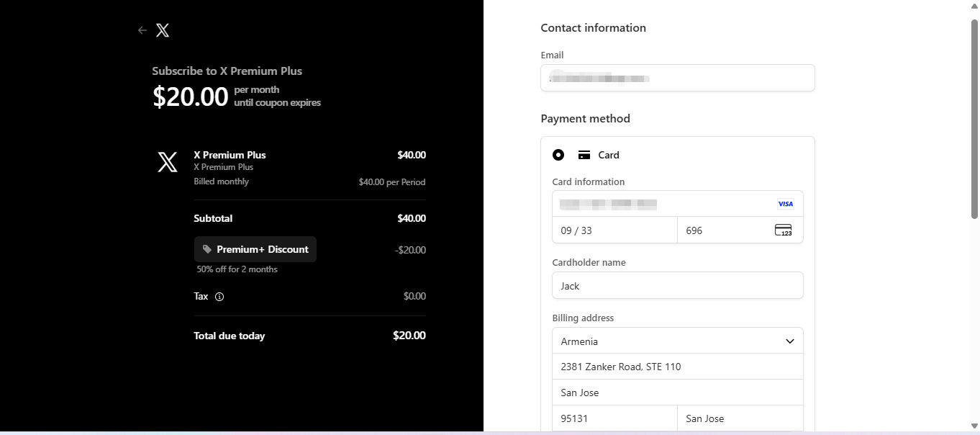Click the Visa brand icon
The height and width of the screenshot is (435, 980).
785,204
